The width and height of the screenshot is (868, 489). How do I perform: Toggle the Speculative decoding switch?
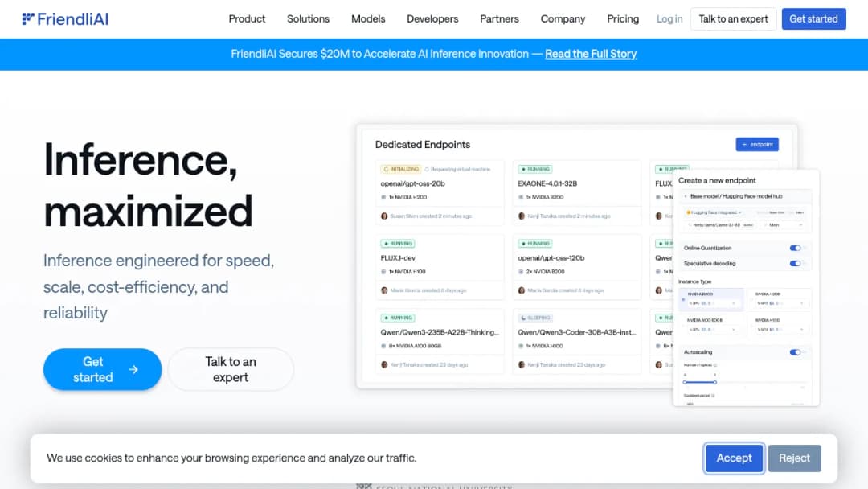coord(796,264)
